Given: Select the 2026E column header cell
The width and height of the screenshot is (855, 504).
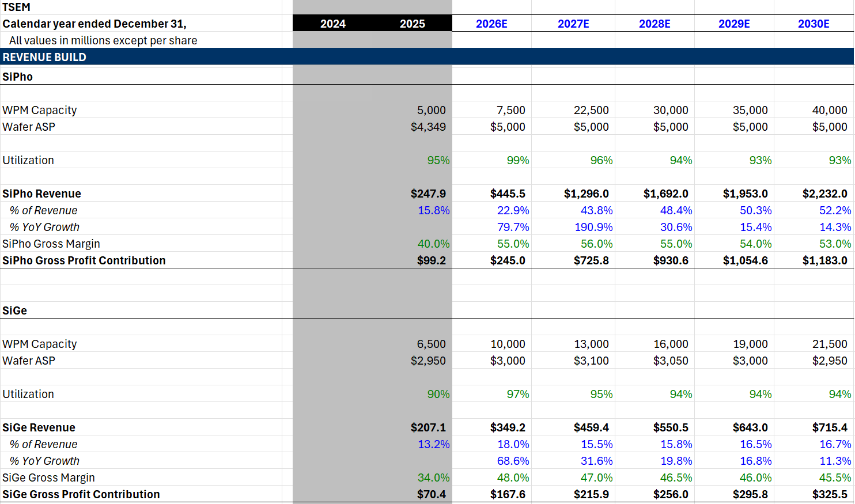Looking at the screenshot, I should point(491,24).
